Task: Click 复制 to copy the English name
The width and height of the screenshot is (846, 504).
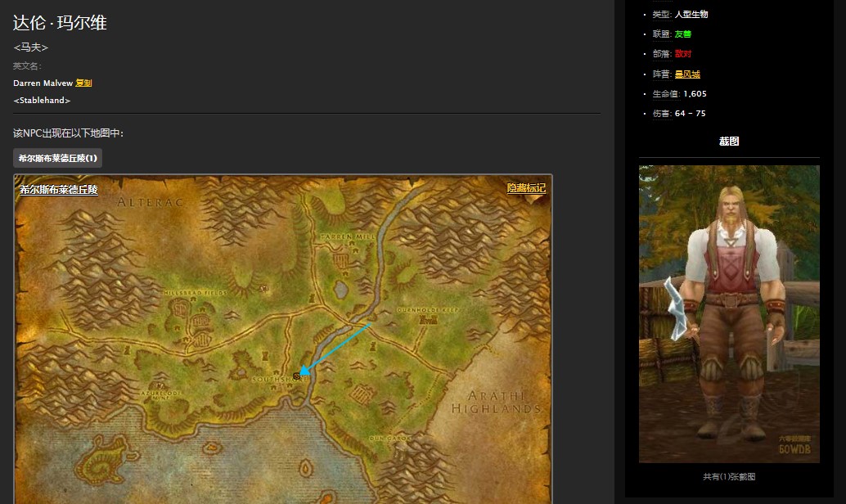Action: [83, 83]
